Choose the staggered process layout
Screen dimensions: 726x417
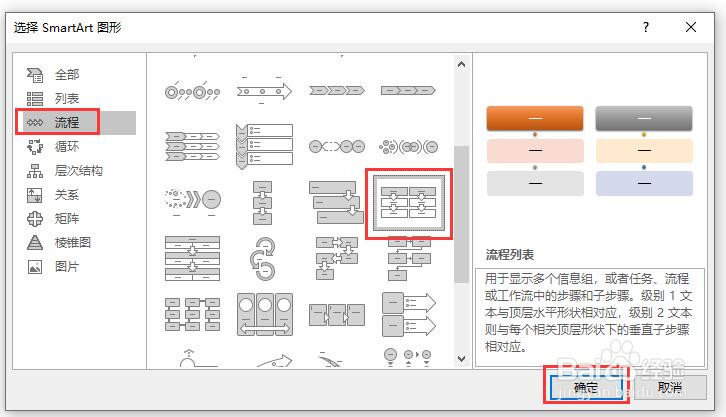[337, 202]
